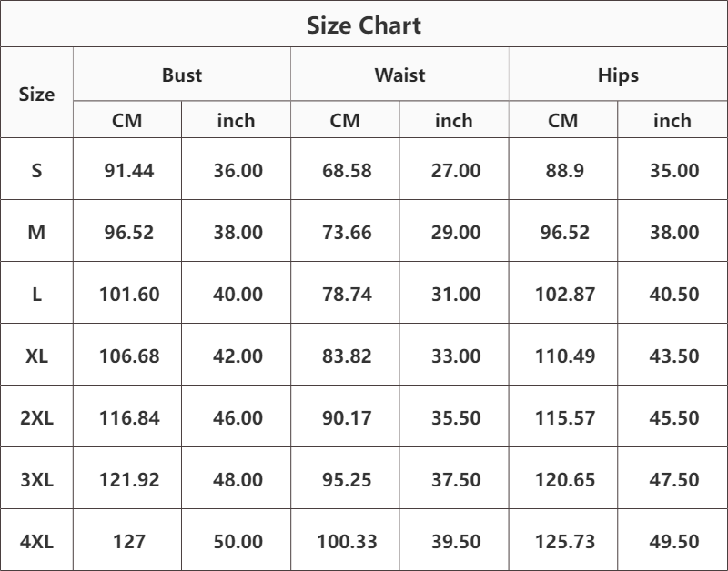728x571 pixels.
Task: Select the S size row label
Action: tap(36, 170)
